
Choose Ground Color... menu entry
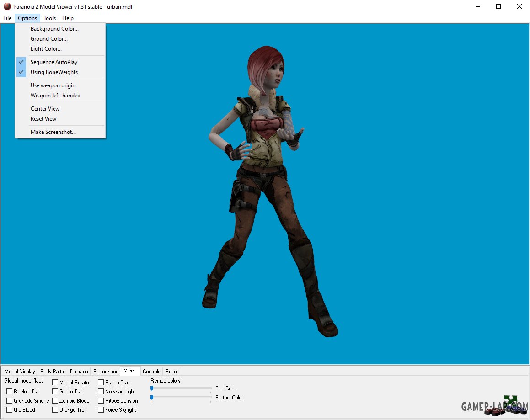(60, 39)
